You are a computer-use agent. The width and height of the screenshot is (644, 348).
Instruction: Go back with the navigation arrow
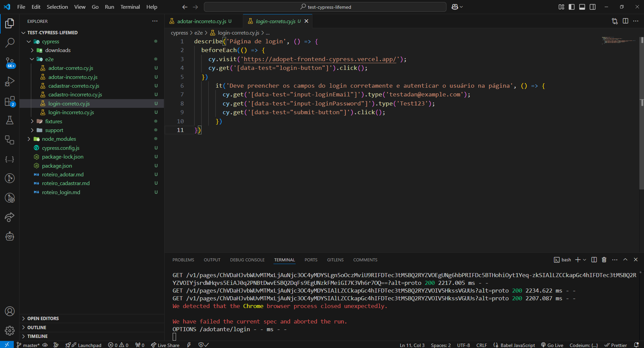point(185,7)
